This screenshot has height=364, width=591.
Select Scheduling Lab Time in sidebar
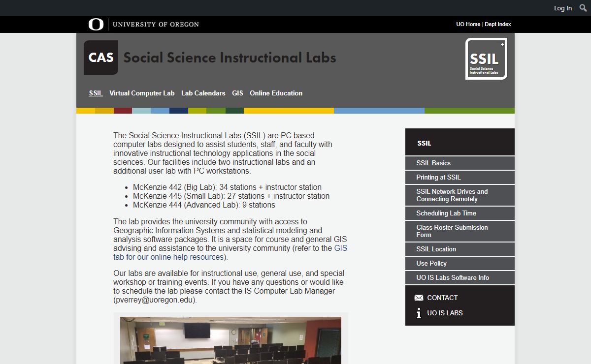point(446,213)
